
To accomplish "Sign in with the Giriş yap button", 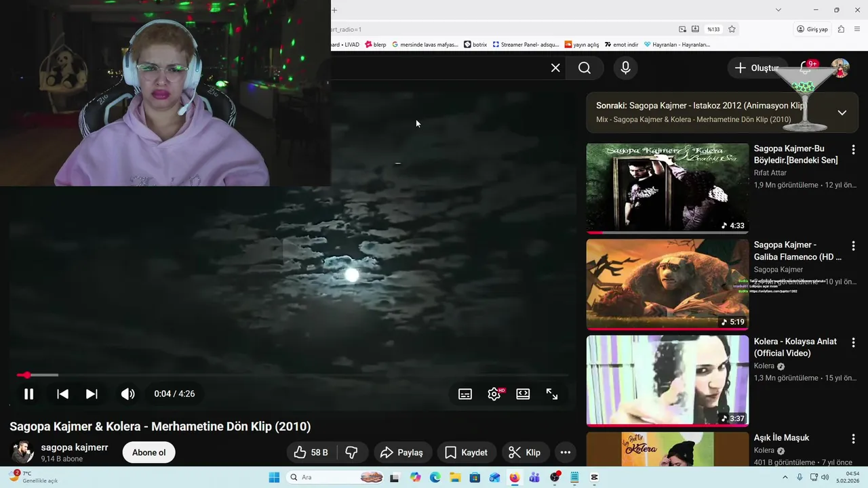I will [812, 29].
